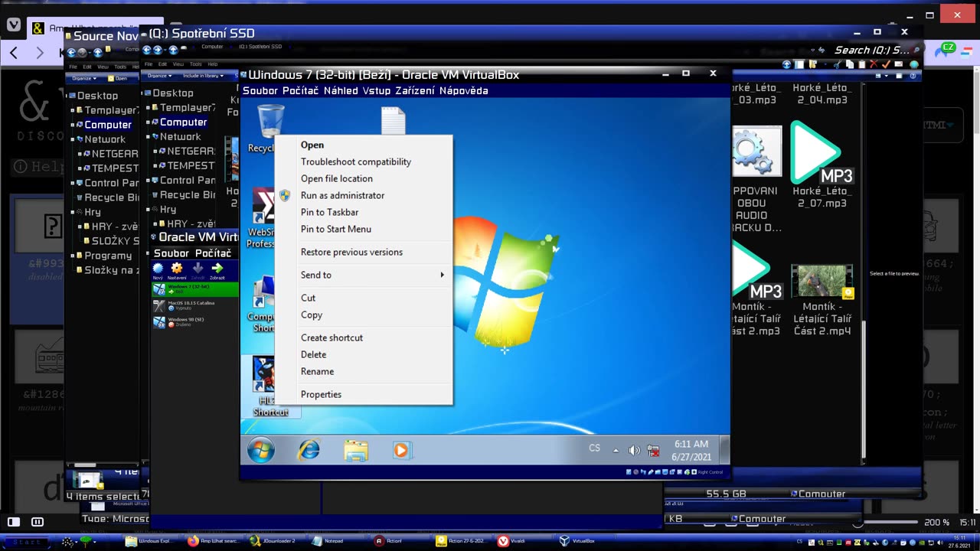Open the Počítač menu in the VM window
The height and width of the screenshot is (551, 980).
coord(301,90)
